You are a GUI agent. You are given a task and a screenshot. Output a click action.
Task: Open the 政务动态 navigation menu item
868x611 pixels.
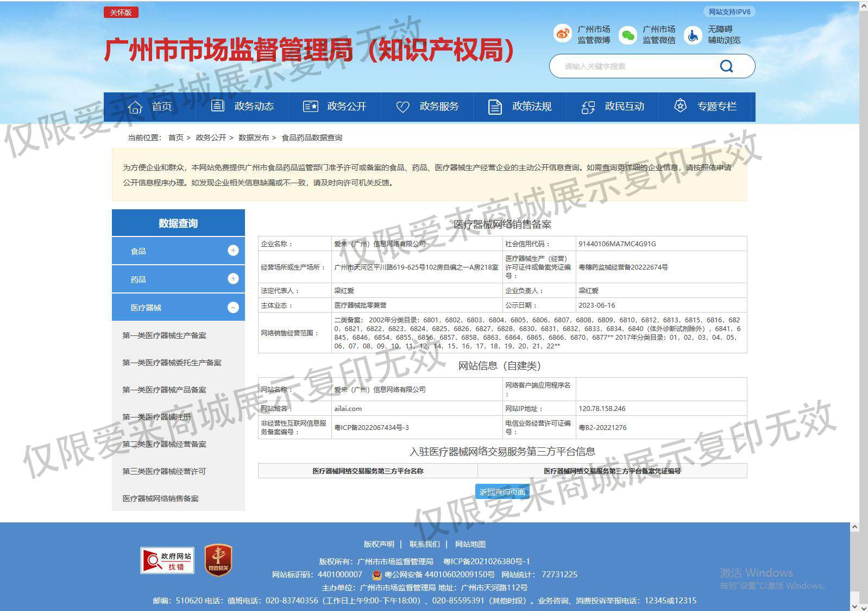point(242,107)
